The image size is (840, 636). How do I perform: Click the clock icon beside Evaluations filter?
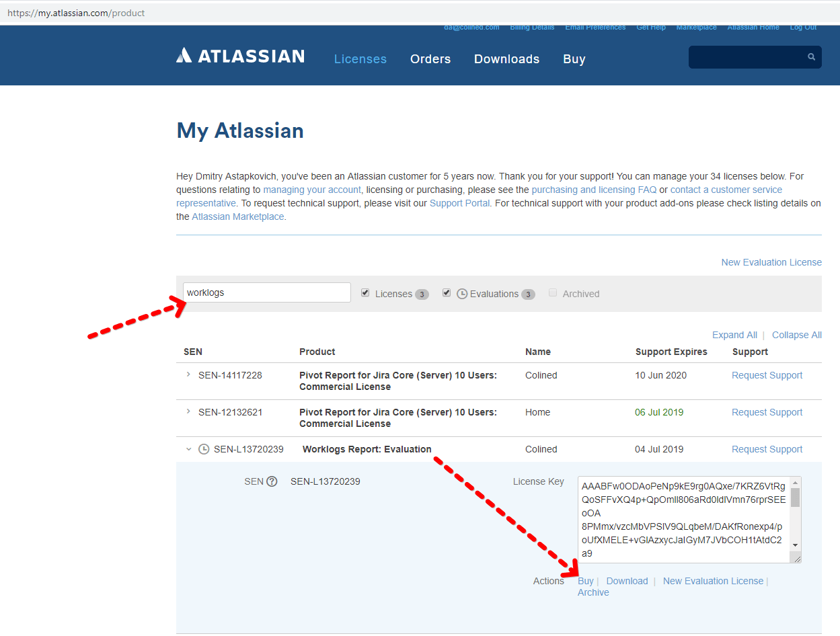462,294
